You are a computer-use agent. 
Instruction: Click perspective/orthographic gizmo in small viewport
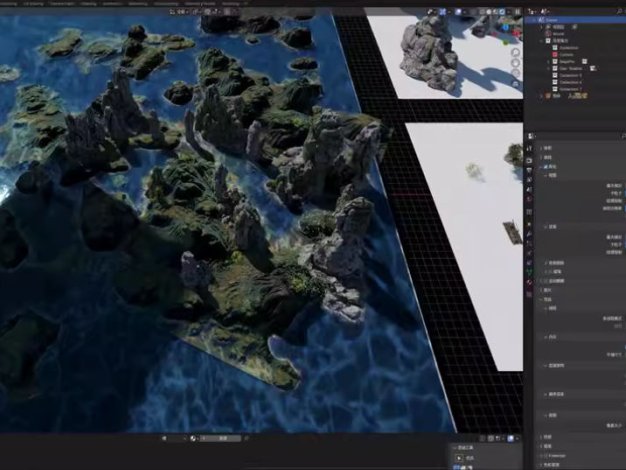click(x=516, y=84)
